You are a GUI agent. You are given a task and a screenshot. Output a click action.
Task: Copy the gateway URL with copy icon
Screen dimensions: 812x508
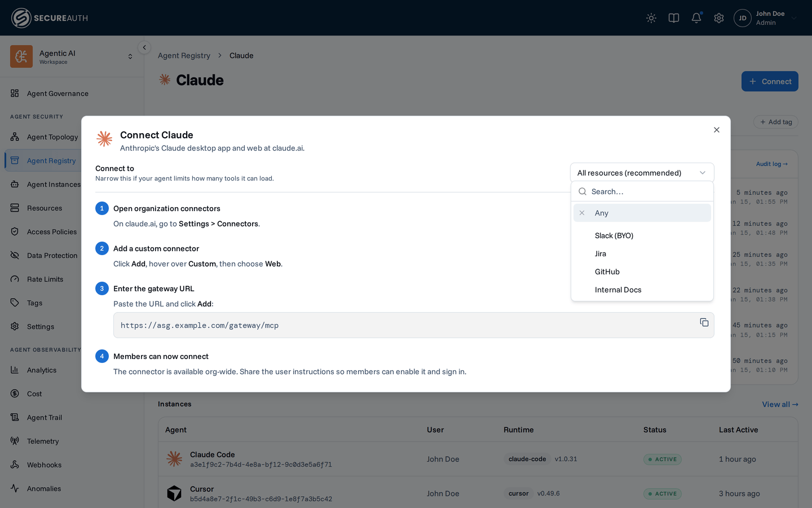(x=704, y=322)
